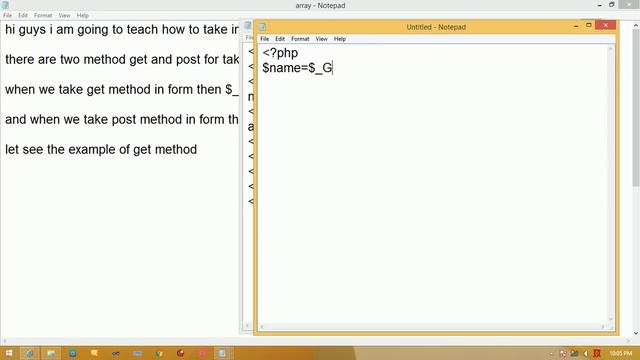
Task: Click the Untitled Notepad title bar icon
Action: (262, 27)
